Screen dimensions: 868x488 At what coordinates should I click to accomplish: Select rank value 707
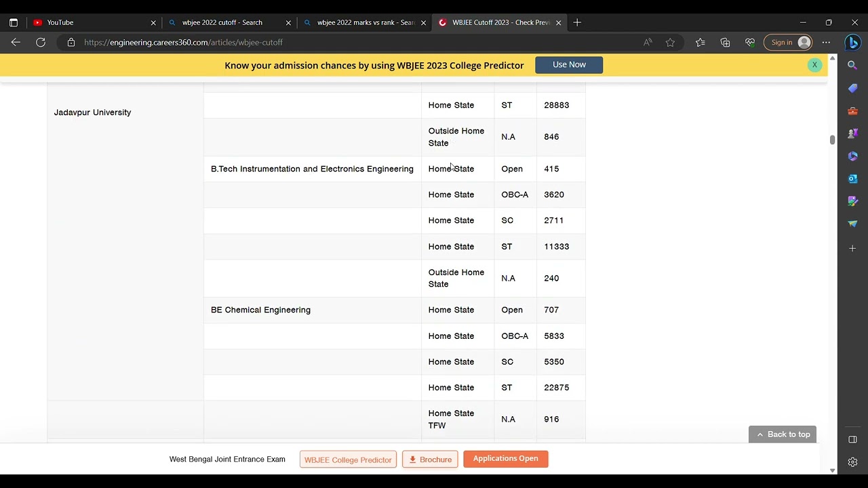551,310
